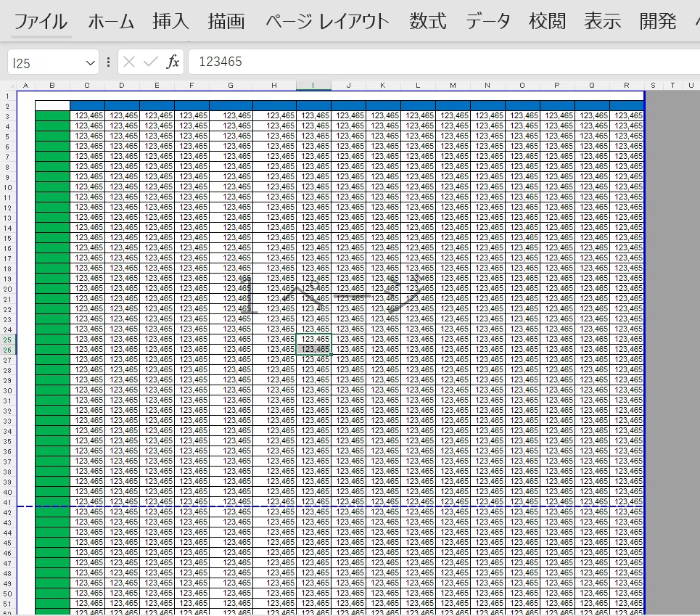This screenshot has width=700, height=616.
Task: Select column header C
Action: [x=87, y=86]
